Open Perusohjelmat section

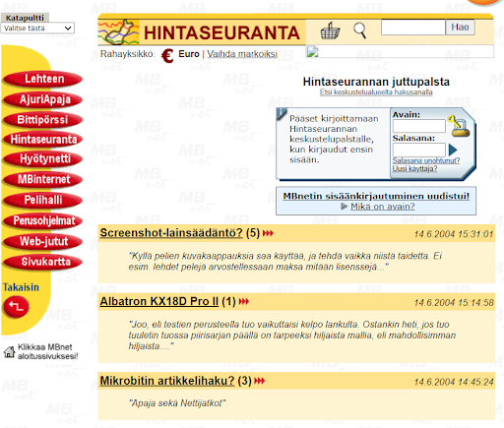click(x=42, y=220)
